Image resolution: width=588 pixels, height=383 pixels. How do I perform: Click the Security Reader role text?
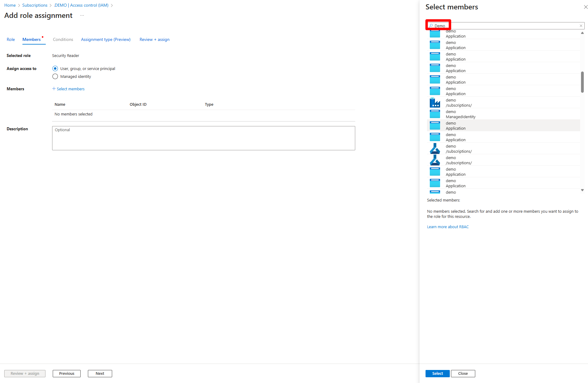coord(65,55)
